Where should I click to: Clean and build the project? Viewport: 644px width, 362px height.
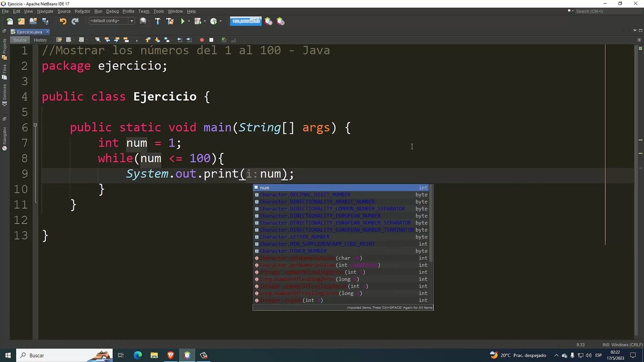point(170,21)
